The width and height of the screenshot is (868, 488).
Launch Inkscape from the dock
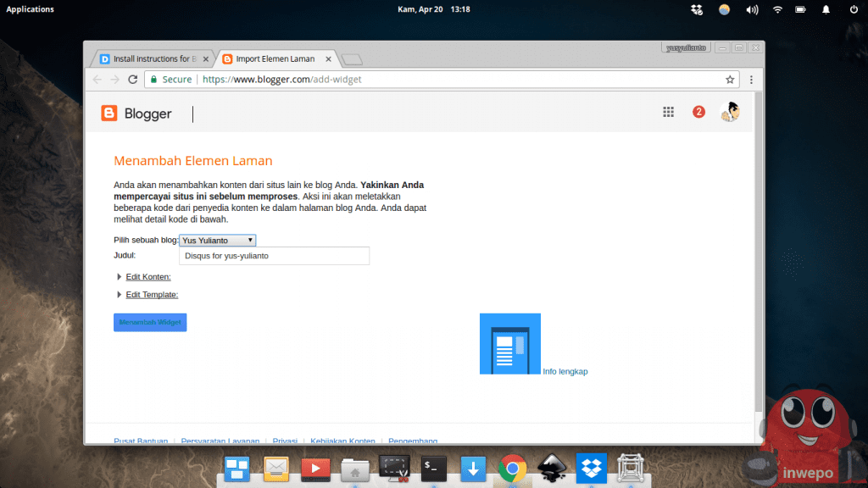[552, 468]
